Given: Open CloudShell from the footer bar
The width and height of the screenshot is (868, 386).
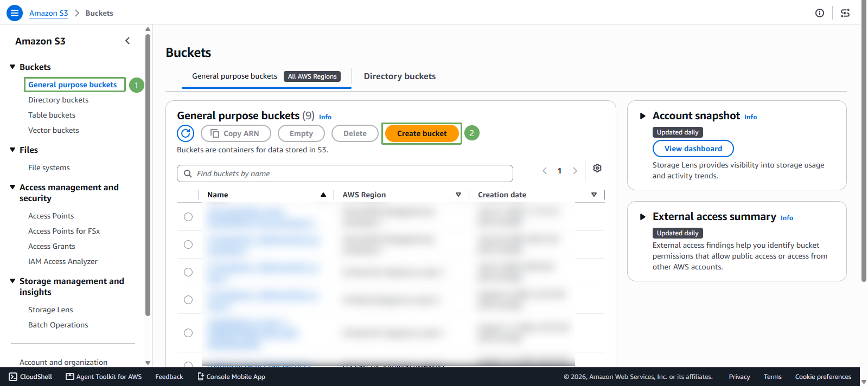Looking at the screenshot, I should (30, 377).
